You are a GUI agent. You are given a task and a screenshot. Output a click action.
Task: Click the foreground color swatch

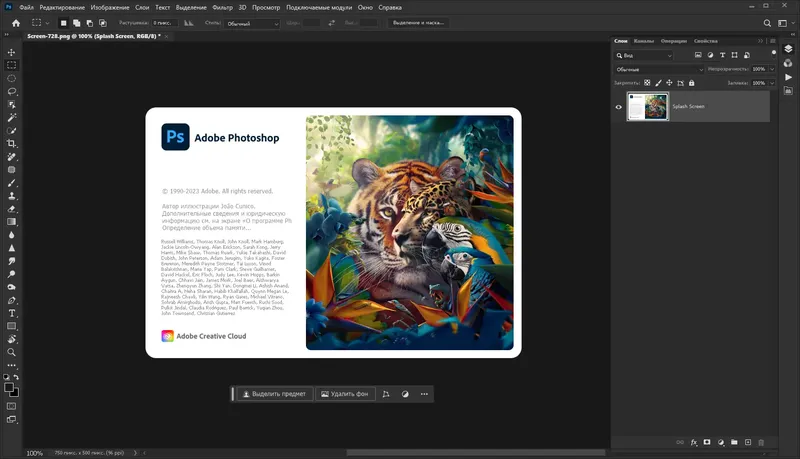point(9,386)
